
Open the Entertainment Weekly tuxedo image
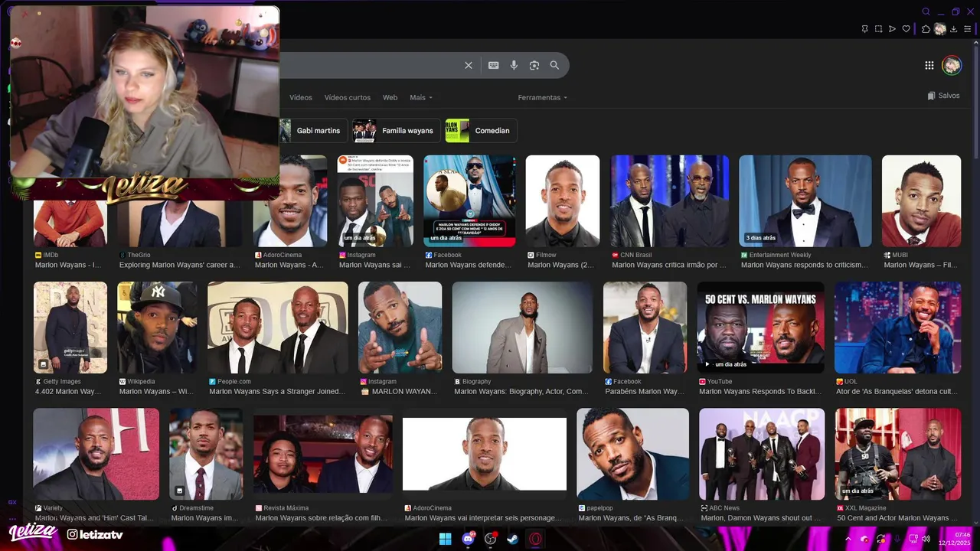(x=805, y=201)
